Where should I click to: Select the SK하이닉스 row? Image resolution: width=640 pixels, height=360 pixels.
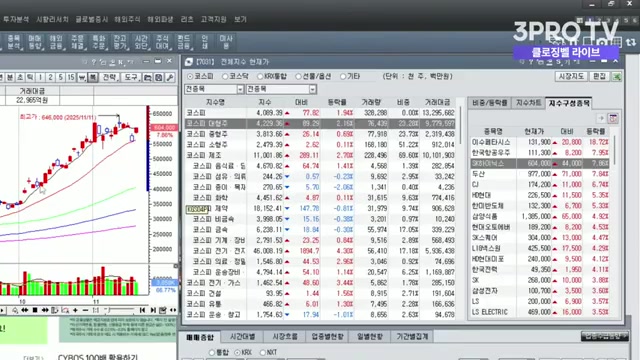pyautogui.click(x=540, y=163)
